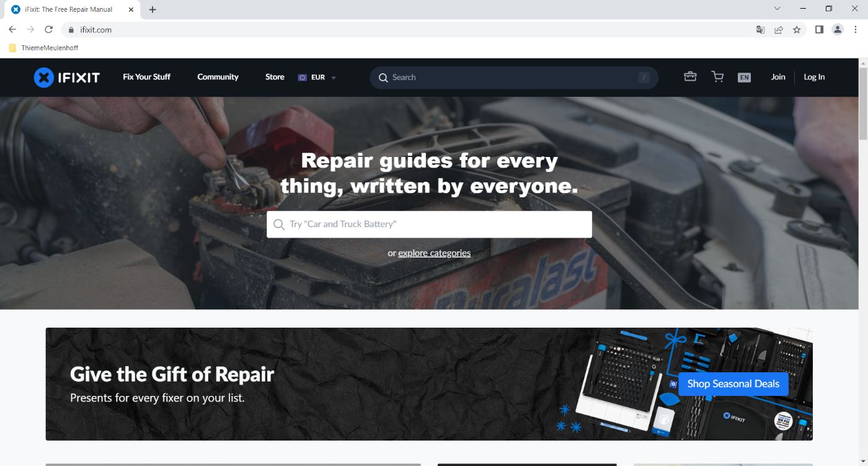Viewport: 868px width, 466px height.
Task: Open the Chrome three-dot menu
Action: pos(856,30)
